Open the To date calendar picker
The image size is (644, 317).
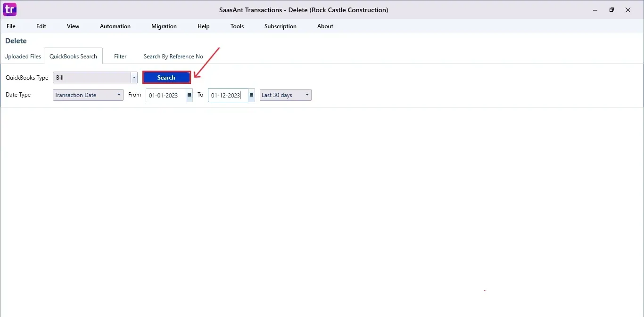click(x=251, y=95)
